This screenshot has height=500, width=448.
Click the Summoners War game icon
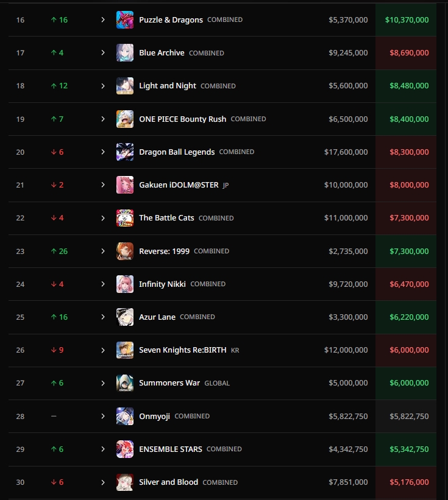tap(125, 383)
